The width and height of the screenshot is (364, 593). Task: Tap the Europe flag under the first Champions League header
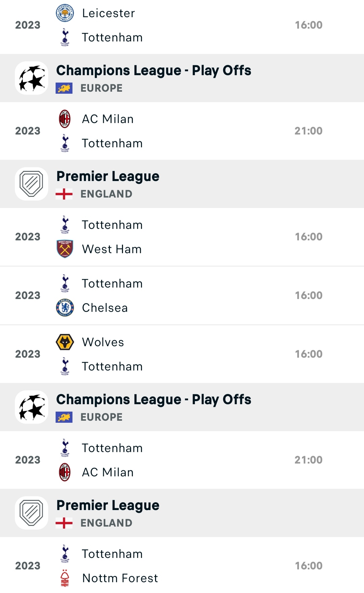pyautogui.click(x=64, y=88)
